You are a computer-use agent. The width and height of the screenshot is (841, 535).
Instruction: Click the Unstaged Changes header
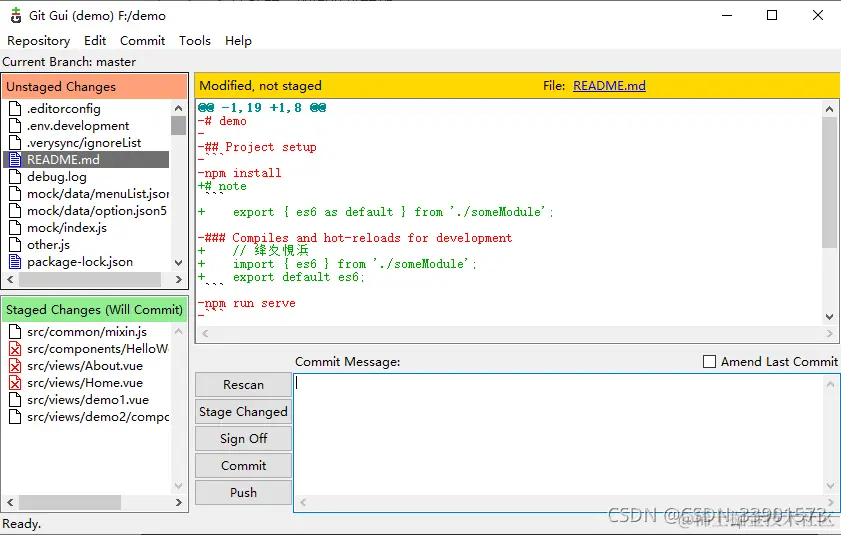(94, 86)
